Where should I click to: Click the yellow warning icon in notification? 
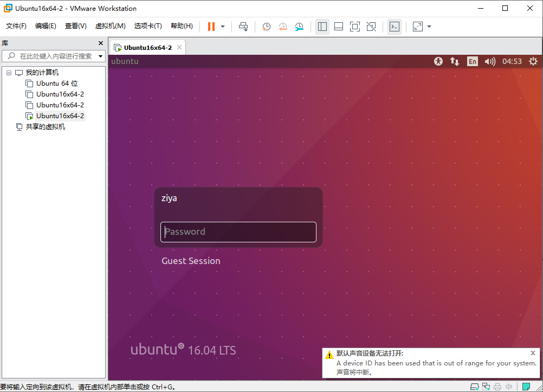(329, 355)
